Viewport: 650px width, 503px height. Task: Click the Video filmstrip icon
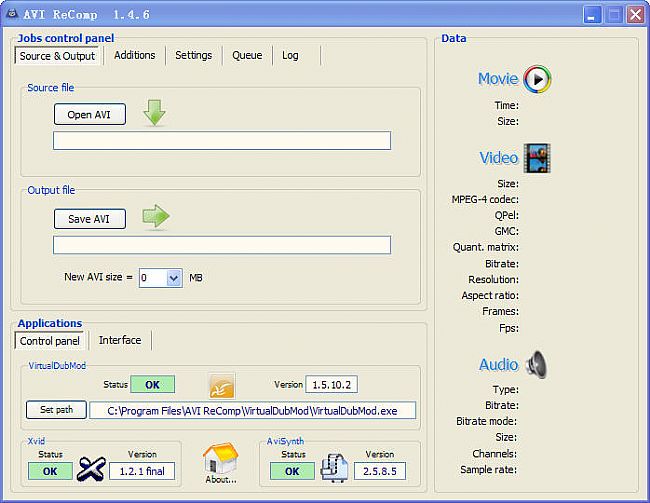tap(537, 158)
